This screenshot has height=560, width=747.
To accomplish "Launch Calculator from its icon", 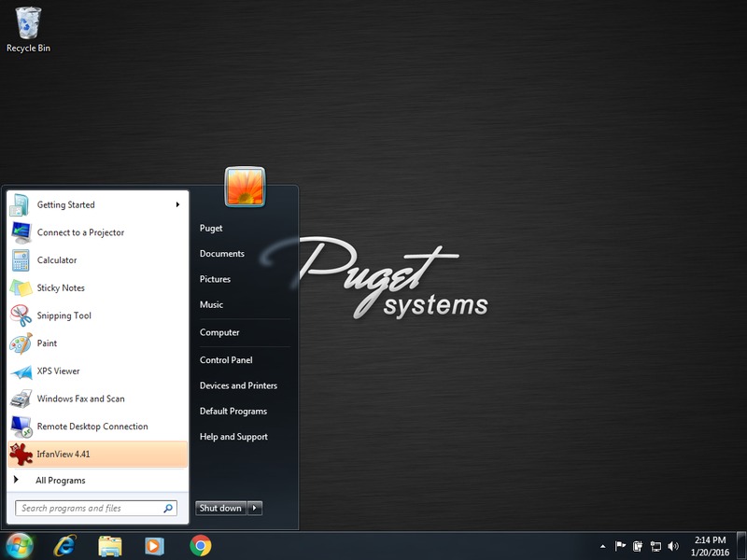I will [21, 260].
